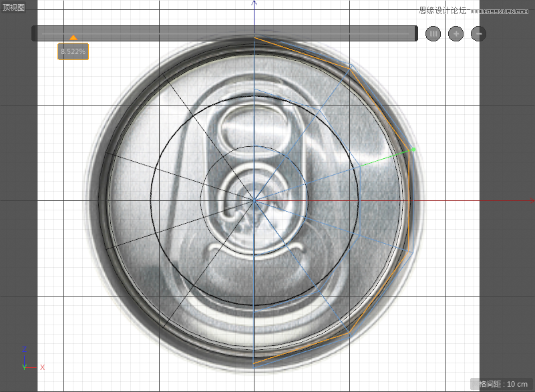Screen dimensions: 535x392
Task: Click the can image at the viewport center
Action: [x=254, y=200]
